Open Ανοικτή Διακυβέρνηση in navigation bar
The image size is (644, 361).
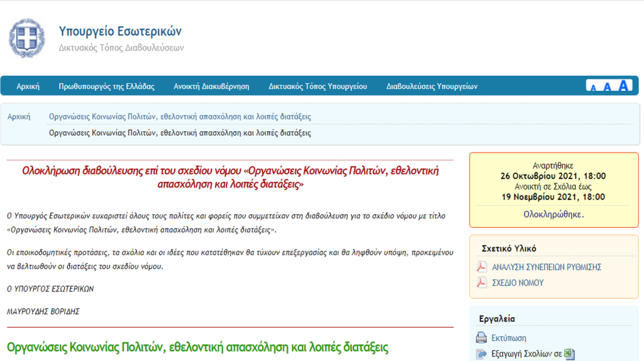click(x=211, y=86)
